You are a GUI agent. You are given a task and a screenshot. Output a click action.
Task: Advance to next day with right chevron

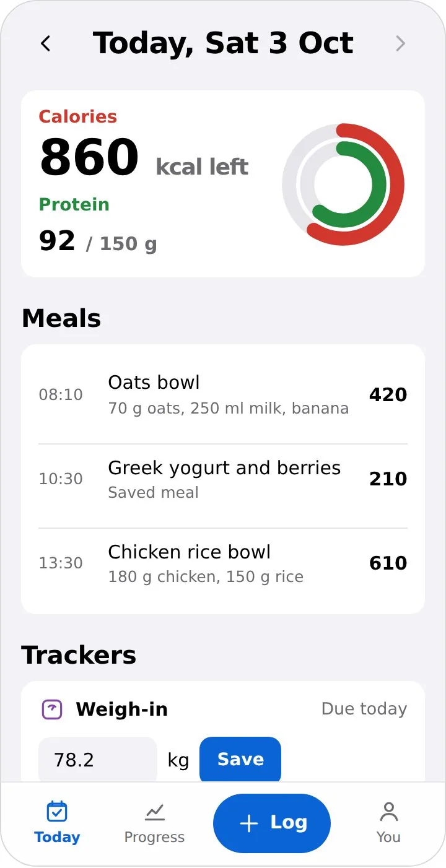click(x=400, y=43)
